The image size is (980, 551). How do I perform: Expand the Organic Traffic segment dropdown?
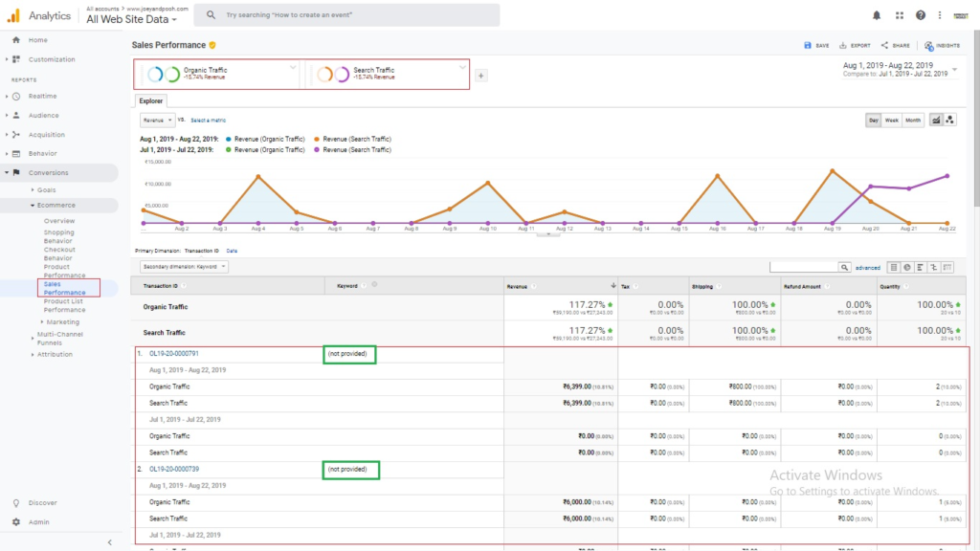[x=293, y=67]
